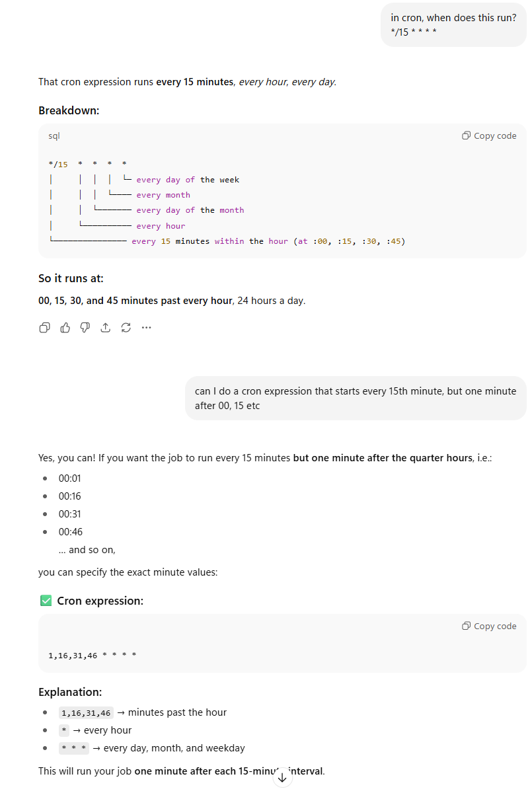Image resolution: width=532 pixels, height=797 pixels.
Task: Select the first user message about */15
Action: pyautogui.click(x=453, y=24)
